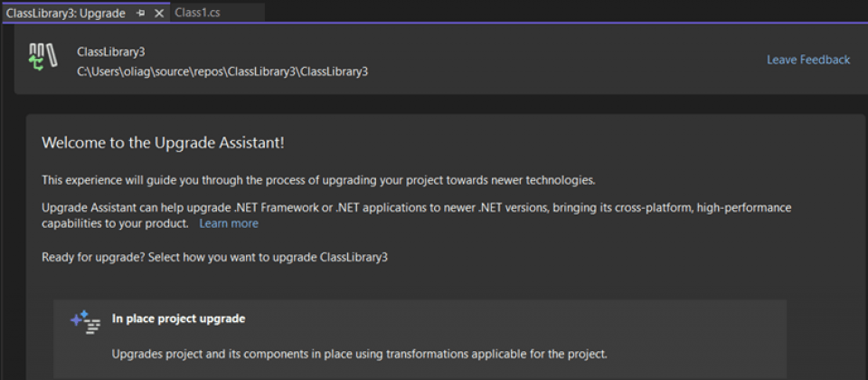Image resolution: width=868 pixels, height=380 pixels.
Task: Click the 'Ready for upgrade?' prompt text
Action: coord(214,257)
